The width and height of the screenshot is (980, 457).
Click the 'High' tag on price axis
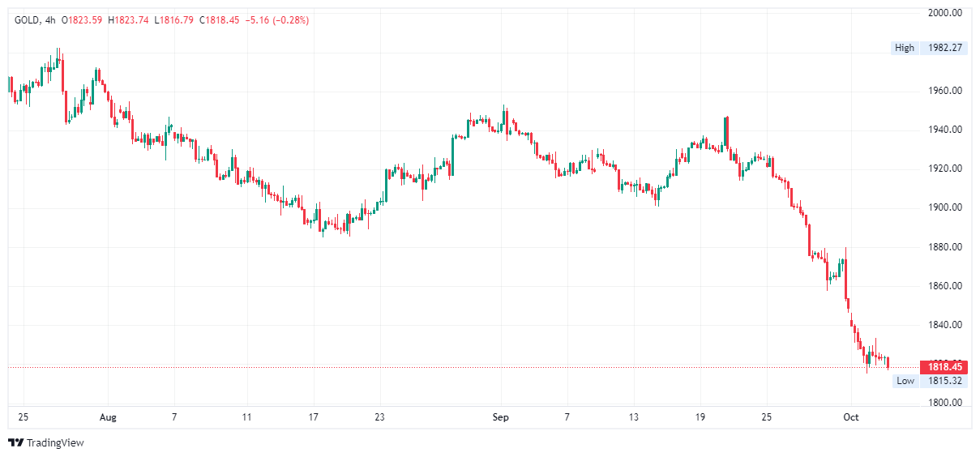click(905, 48)
